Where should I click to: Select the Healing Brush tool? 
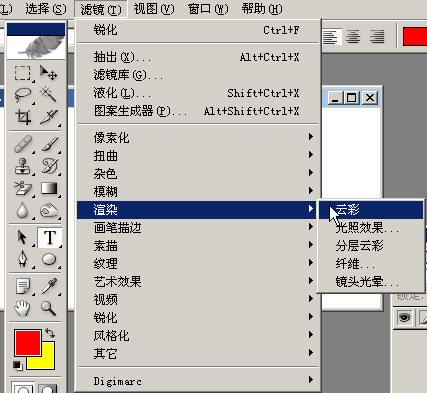tap(22, 144)
